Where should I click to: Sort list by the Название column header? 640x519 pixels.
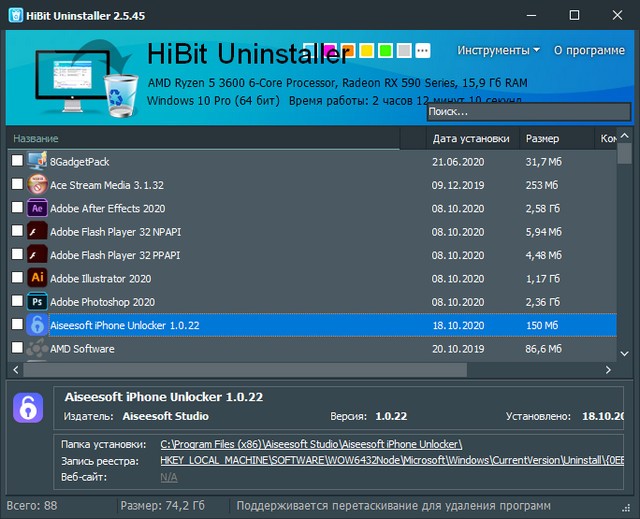click(x=36, y=138)
